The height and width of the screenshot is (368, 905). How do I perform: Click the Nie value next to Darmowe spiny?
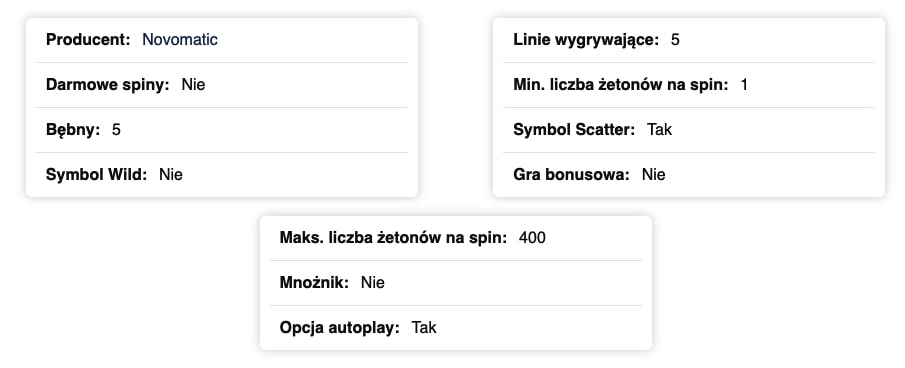click(x=193, y=85)
